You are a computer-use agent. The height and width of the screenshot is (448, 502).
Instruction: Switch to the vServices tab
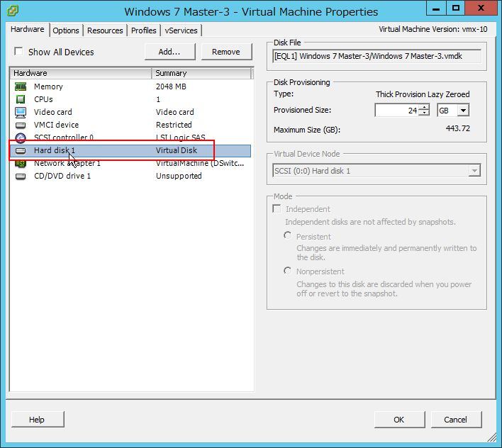tap(182, 30)
